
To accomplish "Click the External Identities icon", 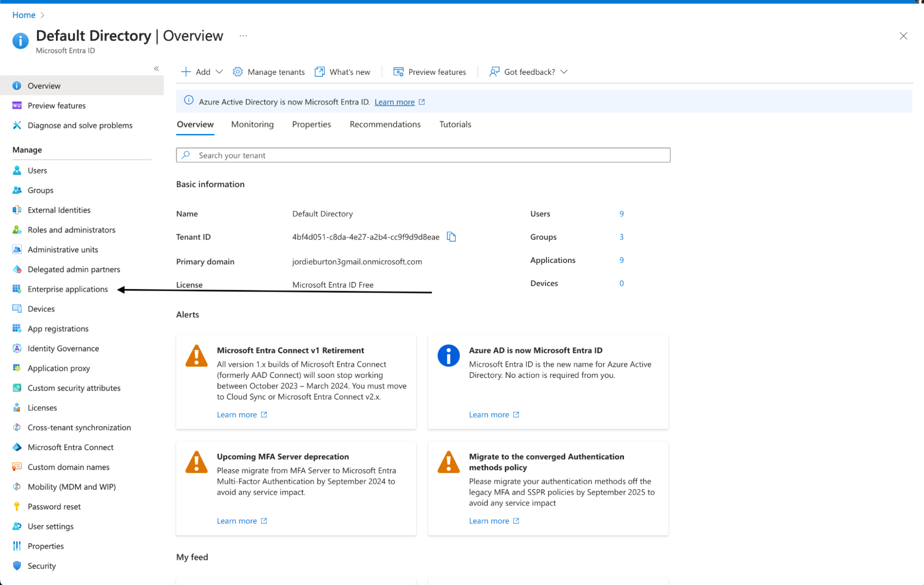I will 17,210.
